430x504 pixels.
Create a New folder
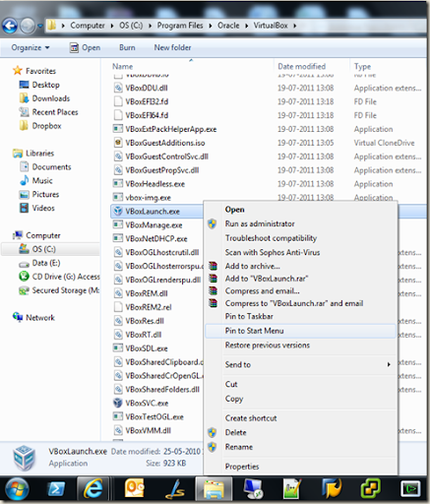point(172,47)
